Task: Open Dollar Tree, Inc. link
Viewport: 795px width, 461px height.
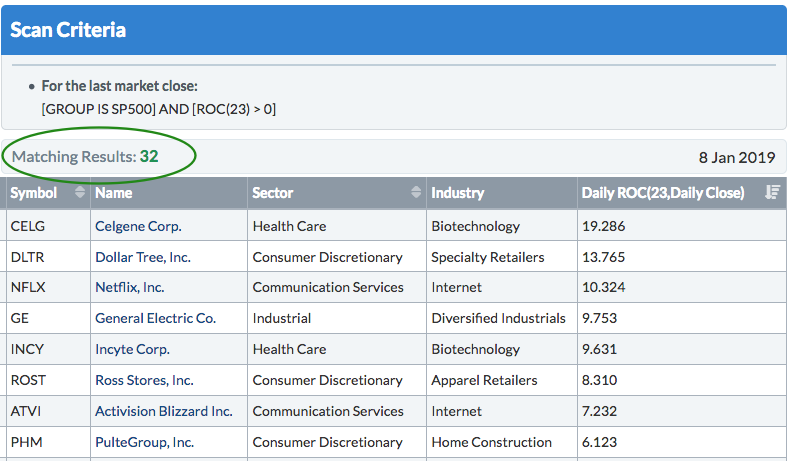Action: tap(142, 257)
